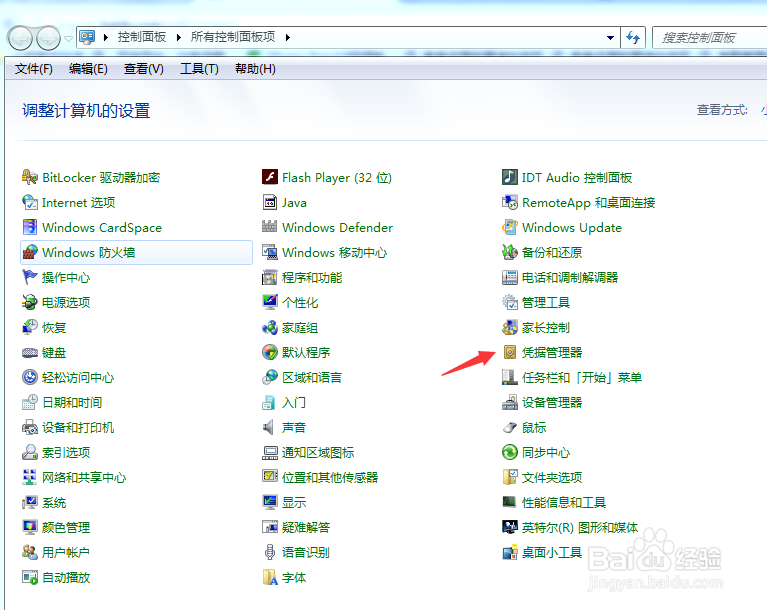This screenshot has height=610, width=767.
Task: Click the 操作中心 flag icon
Action: click(30, 277)
